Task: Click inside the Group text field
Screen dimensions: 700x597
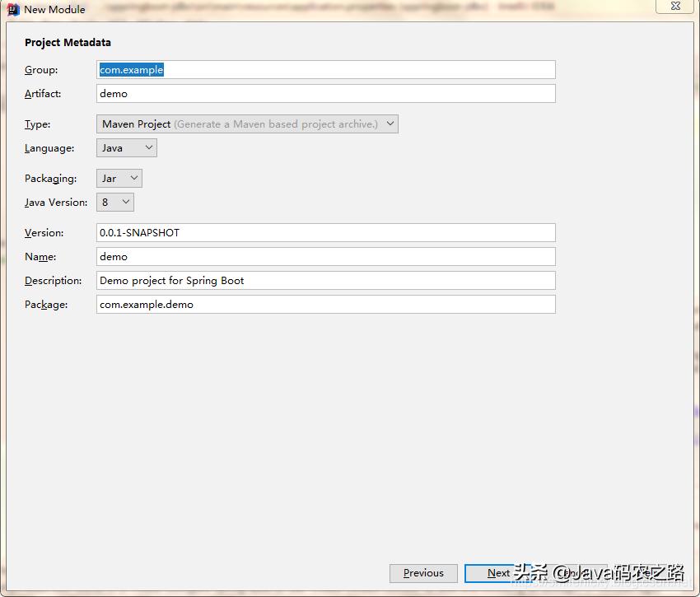Action: [x=325, y=69]
